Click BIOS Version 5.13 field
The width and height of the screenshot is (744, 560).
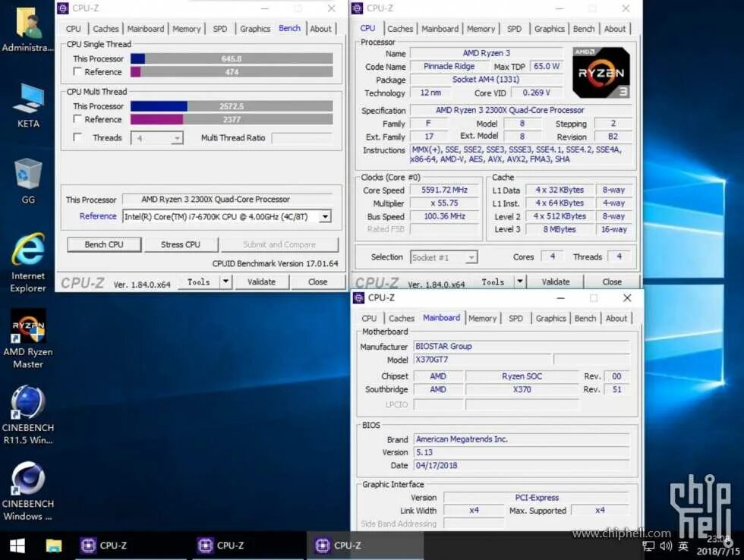tap(522, 453)
